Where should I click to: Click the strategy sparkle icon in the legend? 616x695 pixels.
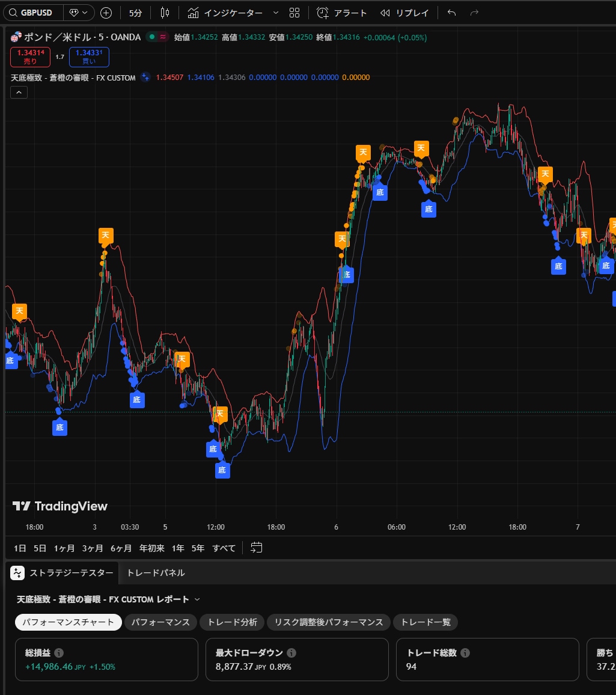[145, 77]
